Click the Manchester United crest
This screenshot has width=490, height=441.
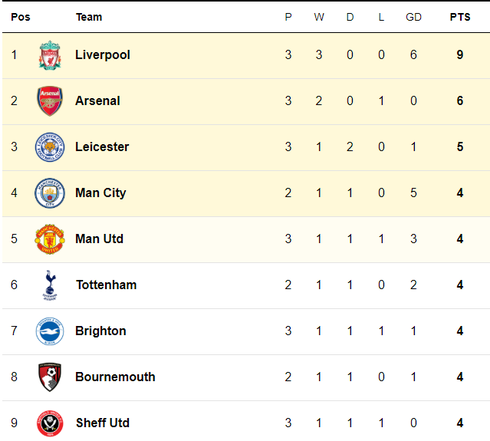(x=50, y=239)
